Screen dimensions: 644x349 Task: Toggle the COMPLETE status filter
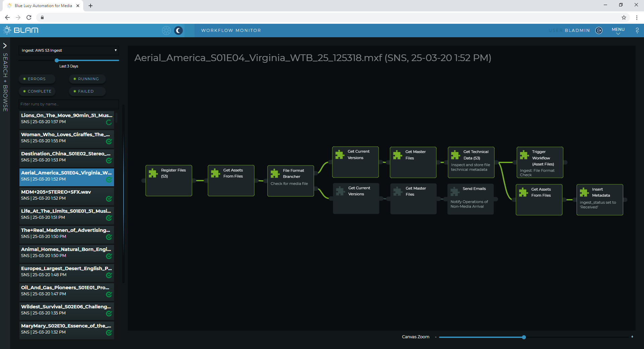(37, 91)
